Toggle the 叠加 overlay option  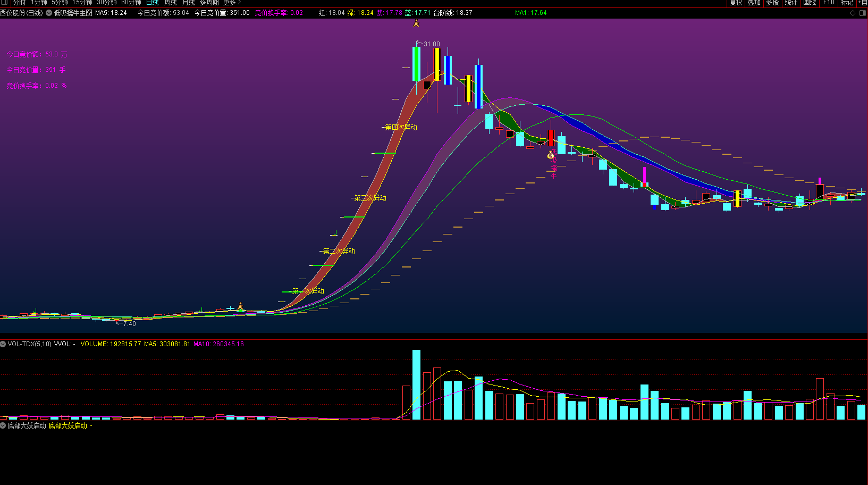pos(754,3)
